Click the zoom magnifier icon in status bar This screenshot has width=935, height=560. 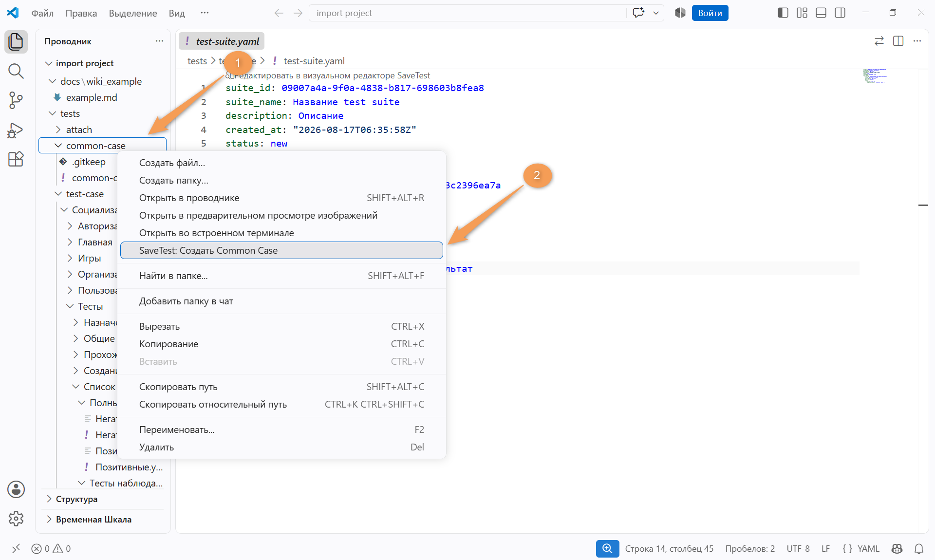(x=607, y=549)
